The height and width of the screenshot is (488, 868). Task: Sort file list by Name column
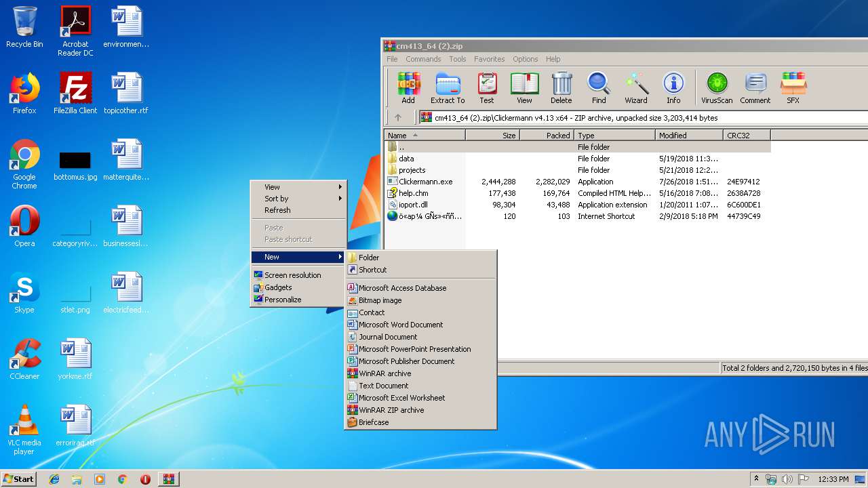pos(425,136)
